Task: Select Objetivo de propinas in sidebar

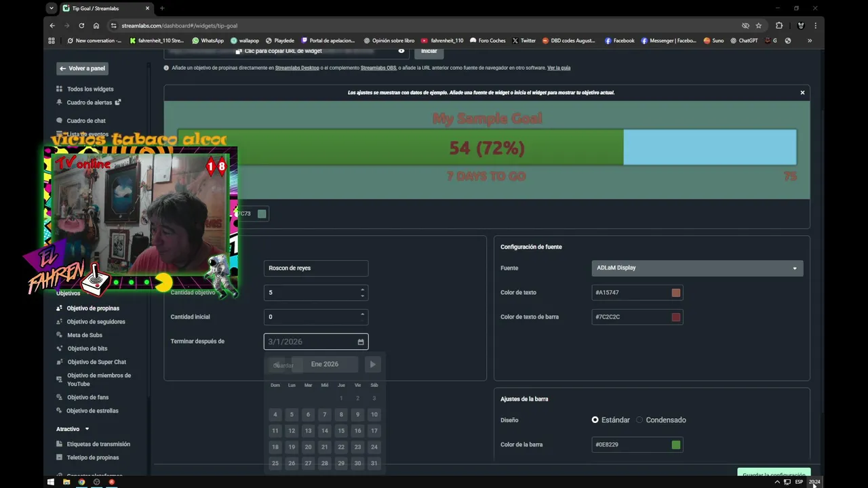Action: [93, 308]
